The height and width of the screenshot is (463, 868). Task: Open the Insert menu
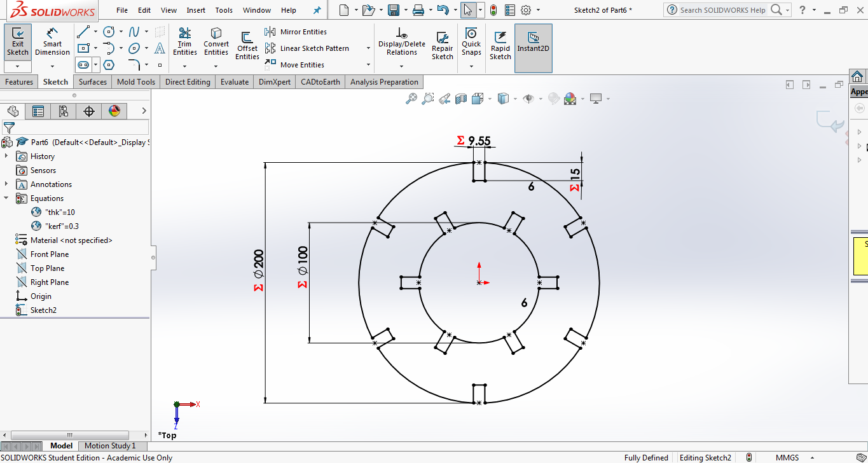coord(196,10)
